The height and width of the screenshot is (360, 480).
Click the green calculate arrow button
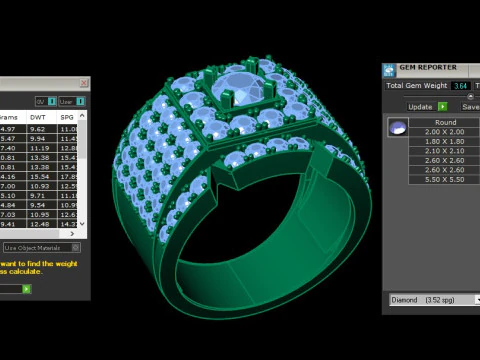pyautogui.click(x=26, y=289)
